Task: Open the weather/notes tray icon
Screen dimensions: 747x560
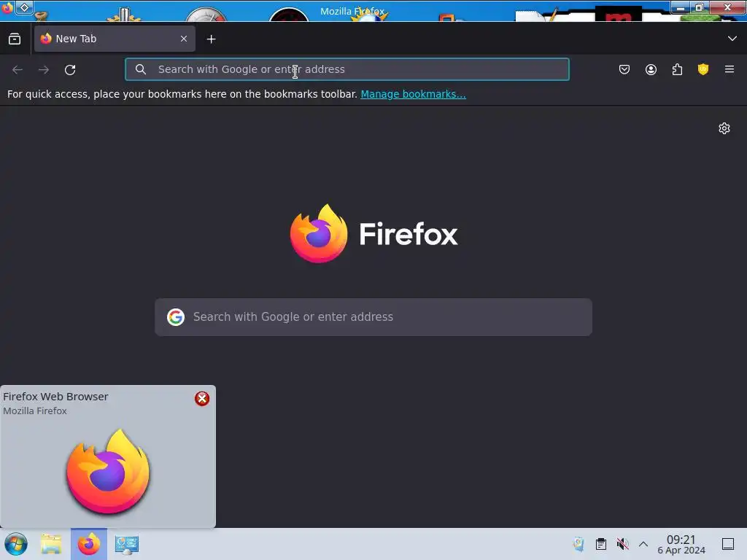Action: (x=578, y=544)
